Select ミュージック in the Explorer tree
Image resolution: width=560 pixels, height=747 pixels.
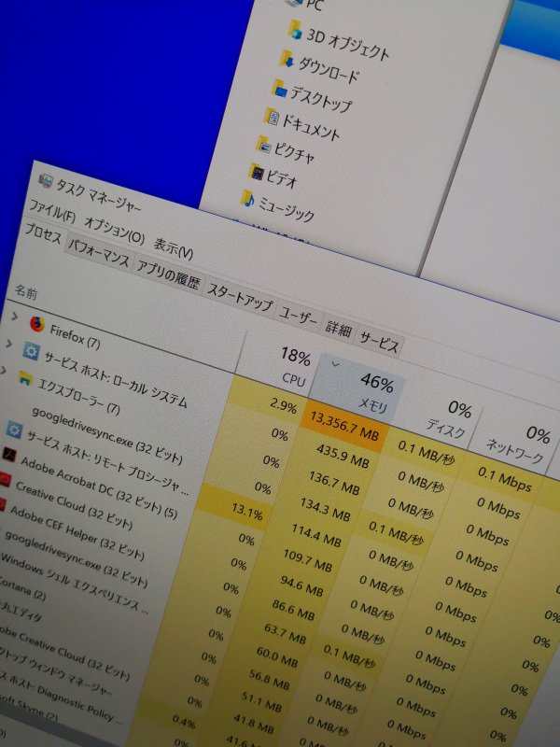(x=286, y=211)
